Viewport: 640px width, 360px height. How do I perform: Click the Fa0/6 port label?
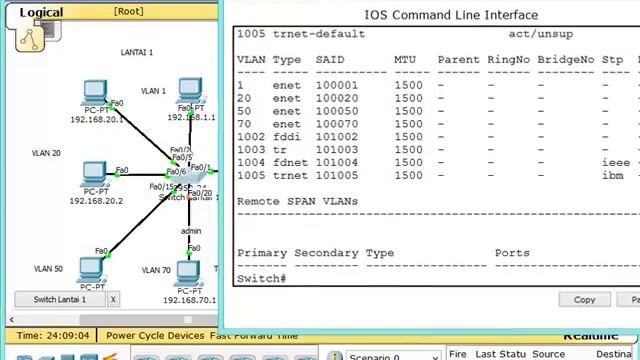[x=176, y=172]
